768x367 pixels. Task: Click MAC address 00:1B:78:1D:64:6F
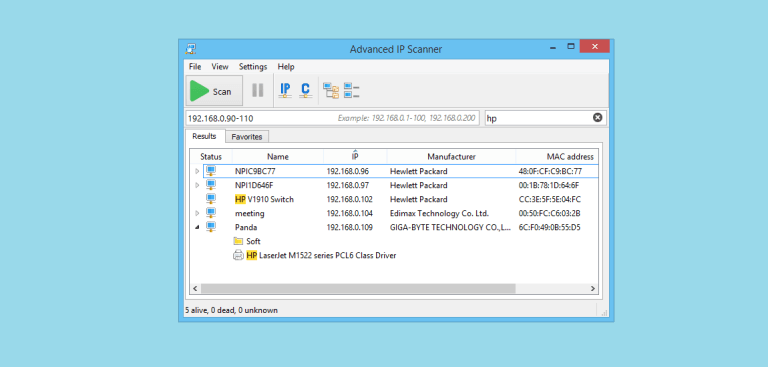click(x=549, y=185)
